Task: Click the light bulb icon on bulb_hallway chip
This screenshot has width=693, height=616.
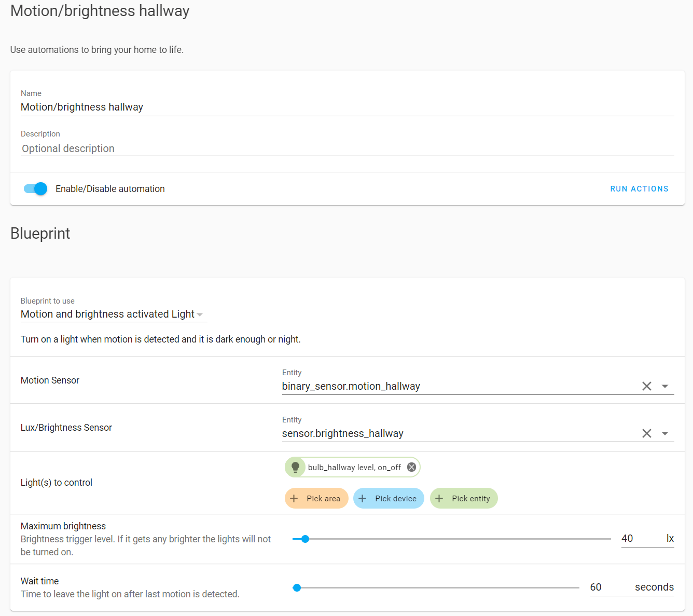Action: [x=295, y=467]
